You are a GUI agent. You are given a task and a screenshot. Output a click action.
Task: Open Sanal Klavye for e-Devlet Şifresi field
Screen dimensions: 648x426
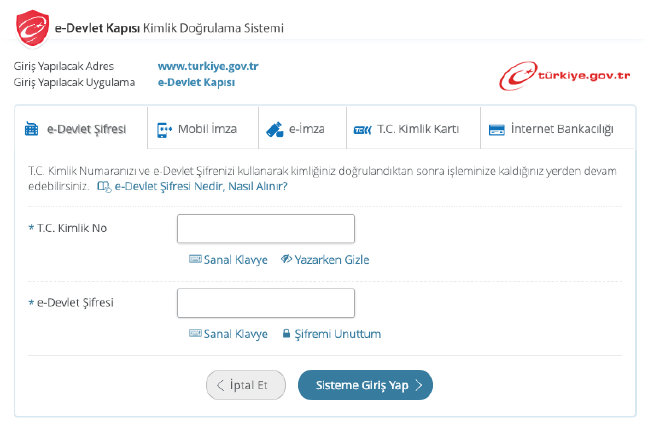point(228,334)
